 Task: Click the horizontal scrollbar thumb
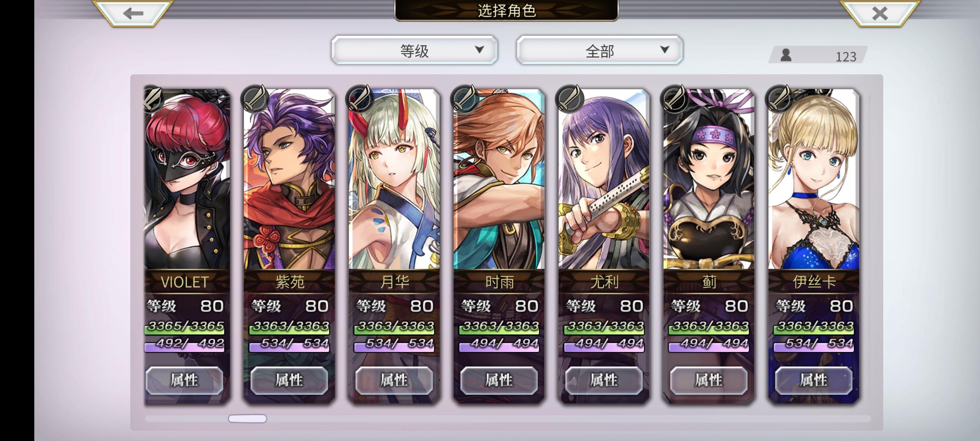coord(247,419)
